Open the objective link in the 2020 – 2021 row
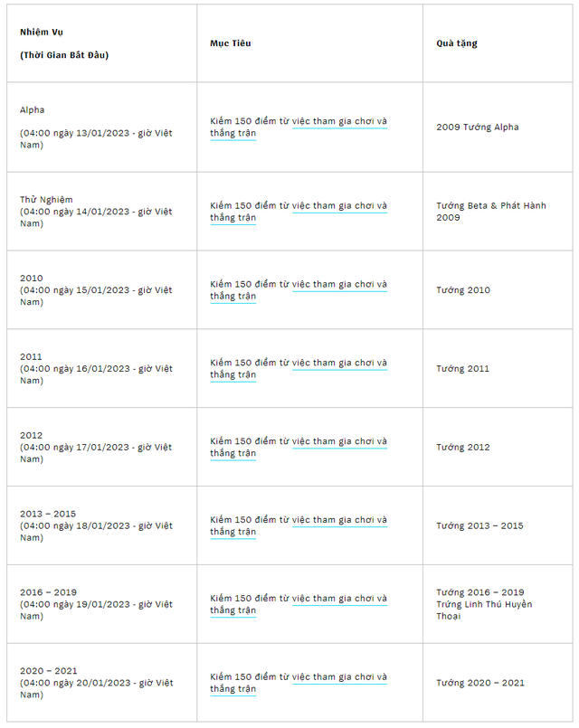This screenshot has height=728, width=579. click(x=339, y=678)
